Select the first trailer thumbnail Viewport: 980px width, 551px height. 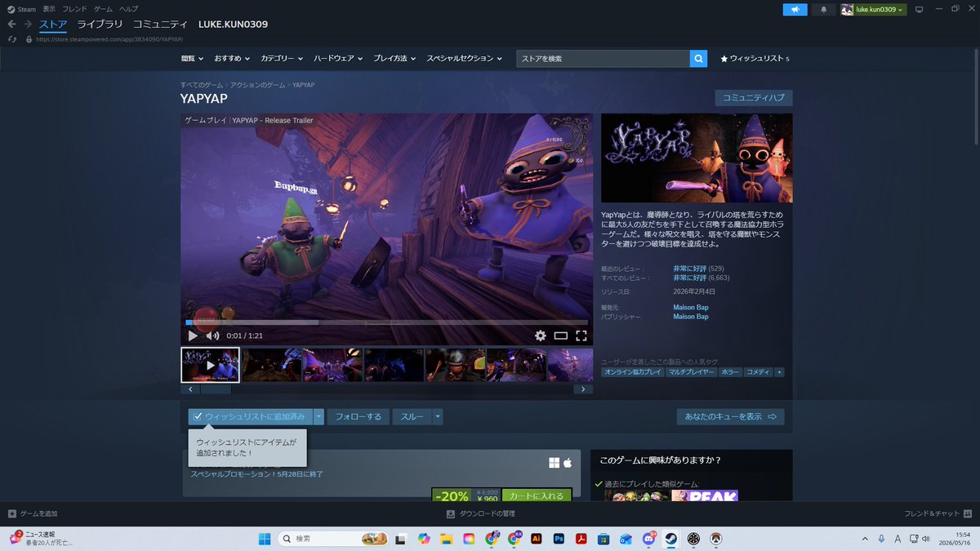[x=210, y=365]
